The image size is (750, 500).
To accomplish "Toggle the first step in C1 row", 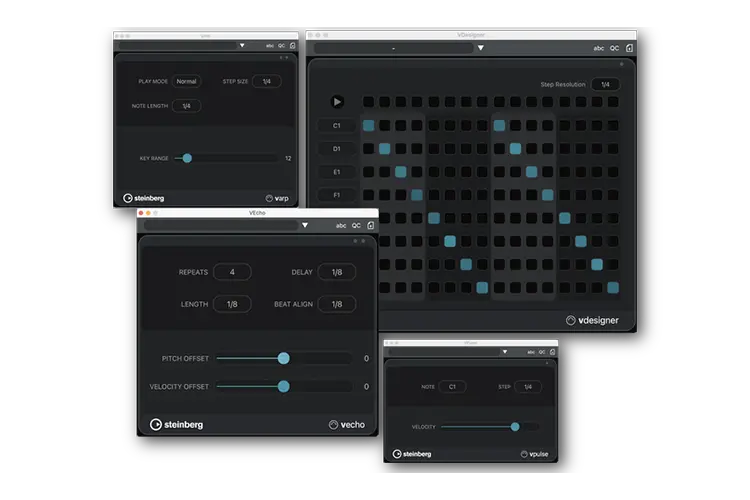I will pyautogui.click(x=368, y=125).
